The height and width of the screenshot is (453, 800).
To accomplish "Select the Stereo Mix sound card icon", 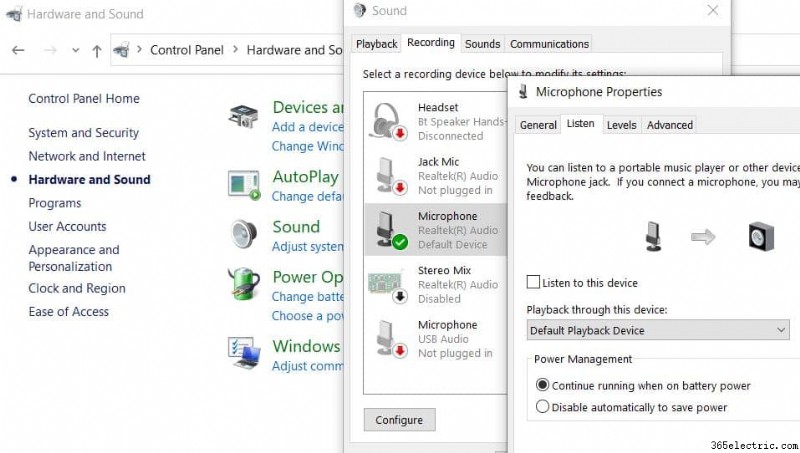I will pyautogui.click(x=388, y=288).
